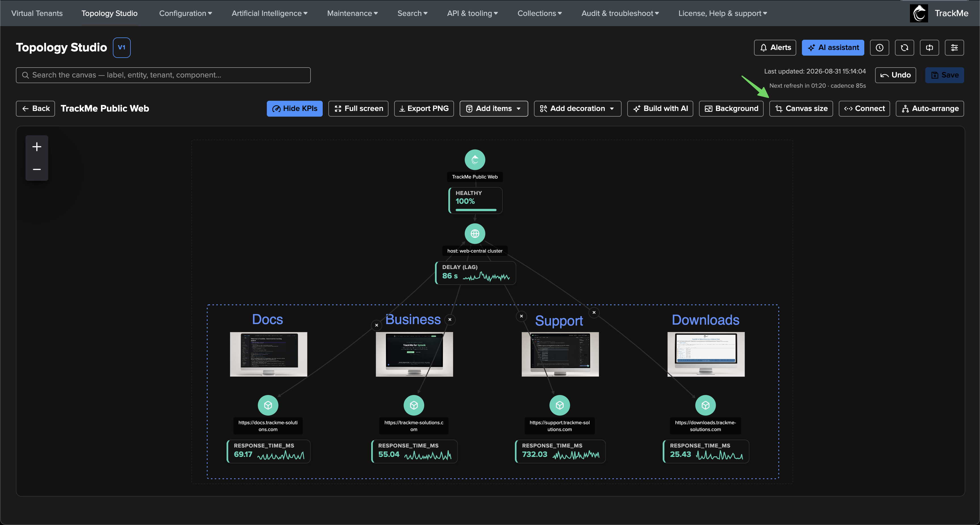Expand the Add decoration dropdown
The height and width of the screenshot is (525, 980).
pos(577,108)
